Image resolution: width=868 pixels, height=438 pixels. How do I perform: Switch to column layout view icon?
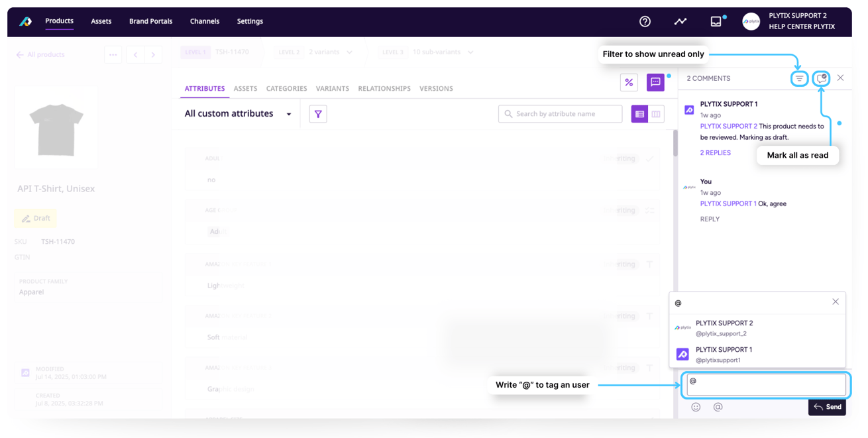click(x=656, y=114)
